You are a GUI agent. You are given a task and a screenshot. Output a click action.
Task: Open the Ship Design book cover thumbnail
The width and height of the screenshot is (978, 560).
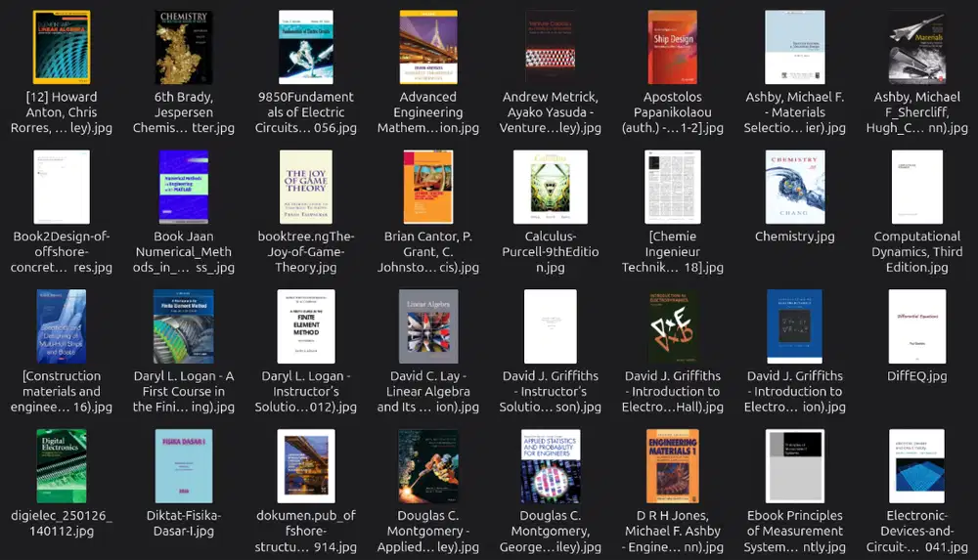tap(673, 47)
